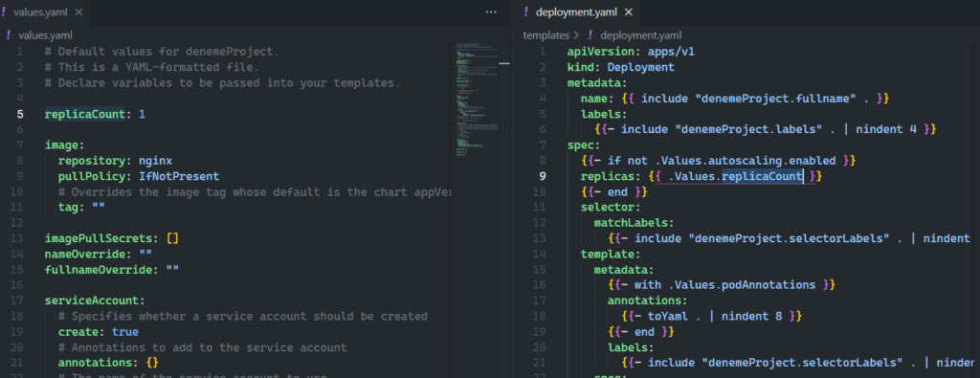The width and height of the screenshot is (980, 378).
Task: Click the .Values.replicaCount expression
Action: pyautogui.click(x=736, y=177)
